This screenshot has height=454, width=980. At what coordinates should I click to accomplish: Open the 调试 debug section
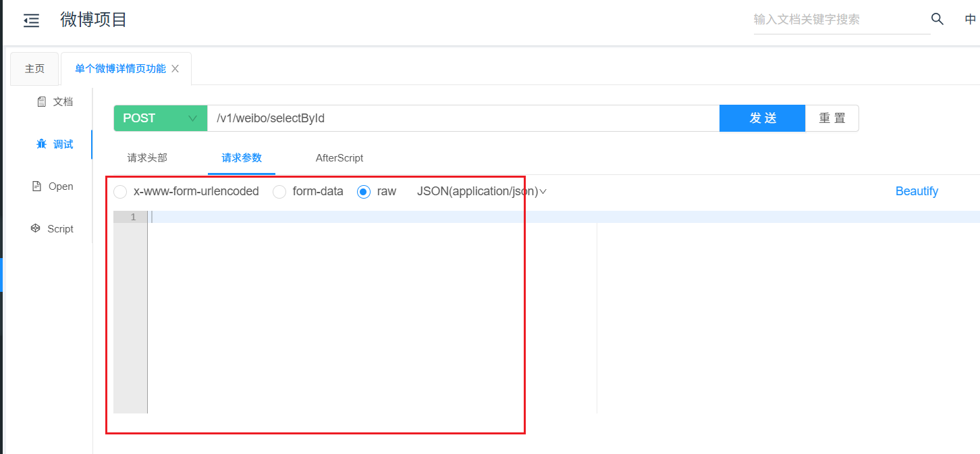55,144
